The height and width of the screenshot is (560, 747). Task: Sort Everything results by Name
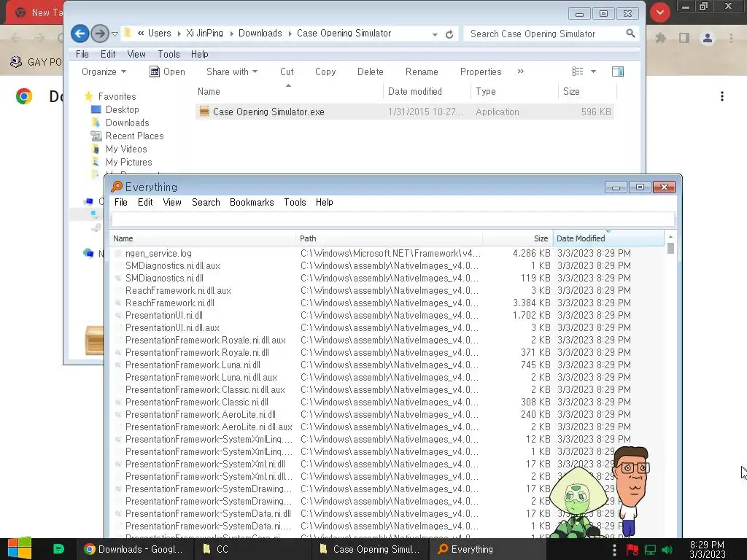pyautogui.click(x=203, y=238)
